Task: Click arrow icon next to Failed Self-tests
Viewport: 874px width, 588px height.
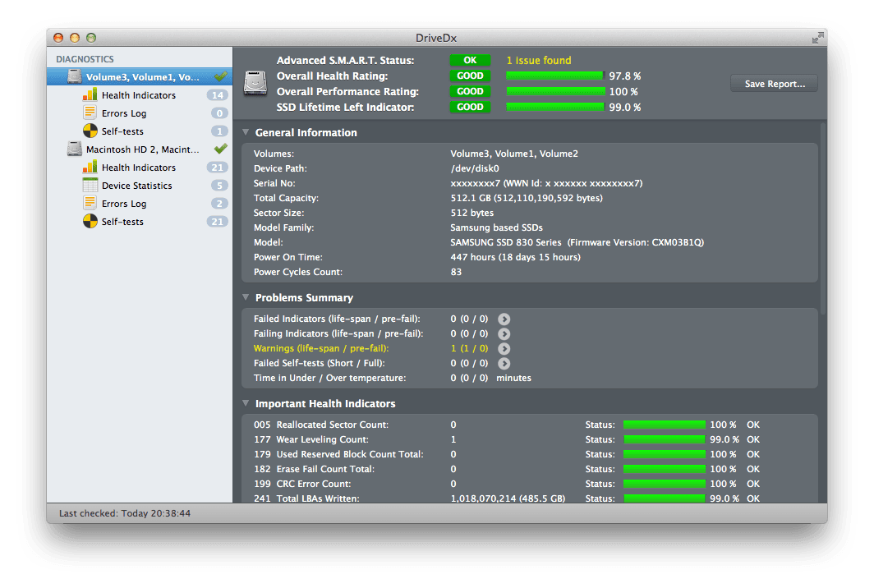Action: (504, 364)
